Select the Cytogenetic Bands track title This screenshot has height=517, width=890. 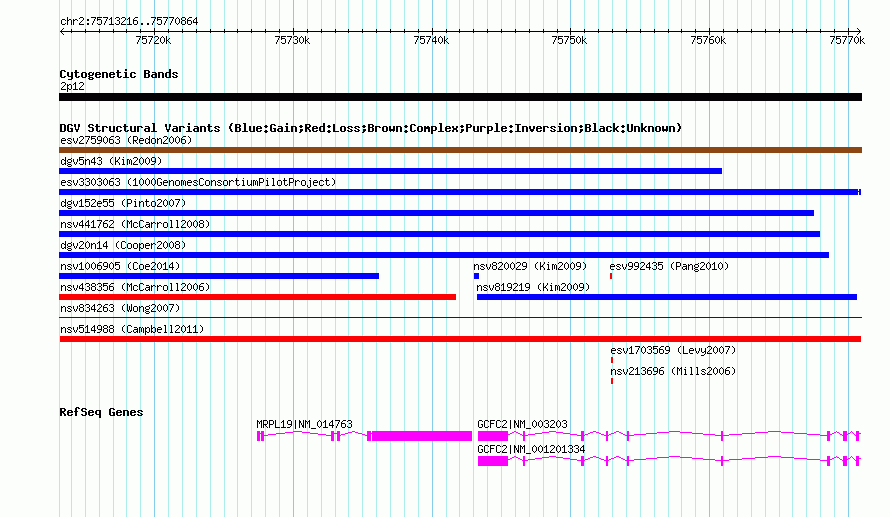coord(119,74)
